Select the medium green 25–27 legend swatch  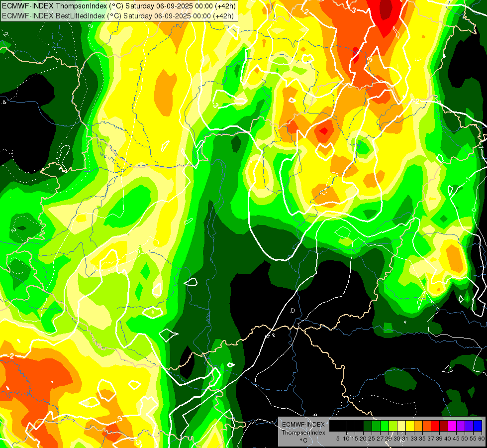376,426
